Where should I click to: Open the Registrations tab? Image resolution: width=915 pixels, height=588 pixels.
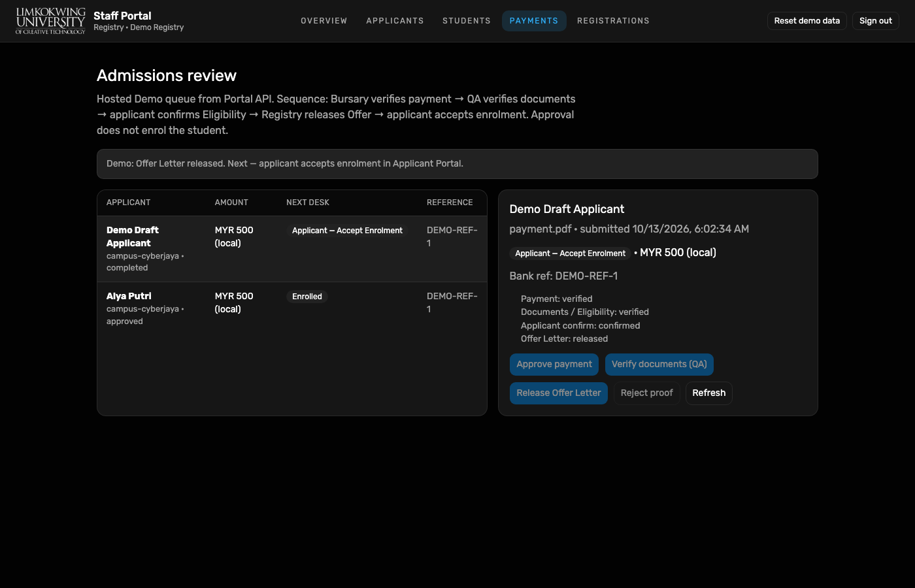(613, 21)
